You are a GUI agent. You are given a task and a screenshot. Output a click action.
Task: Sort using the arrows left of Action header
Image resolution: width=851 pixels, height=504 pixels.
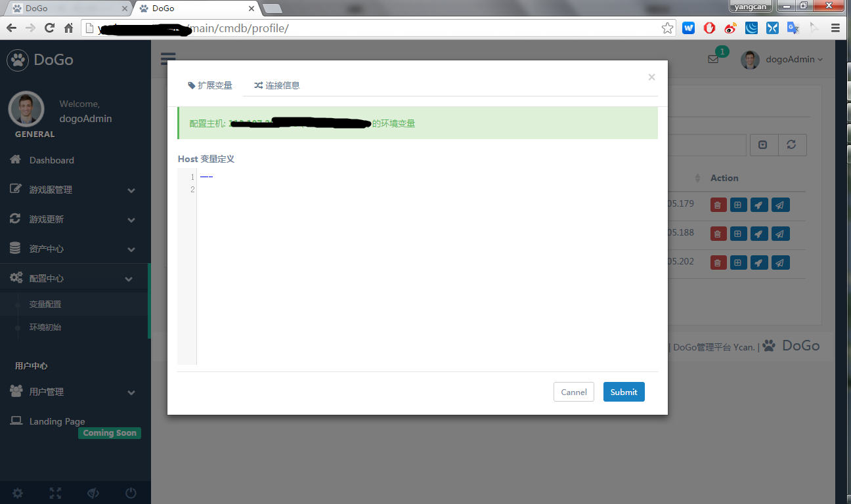697,178
